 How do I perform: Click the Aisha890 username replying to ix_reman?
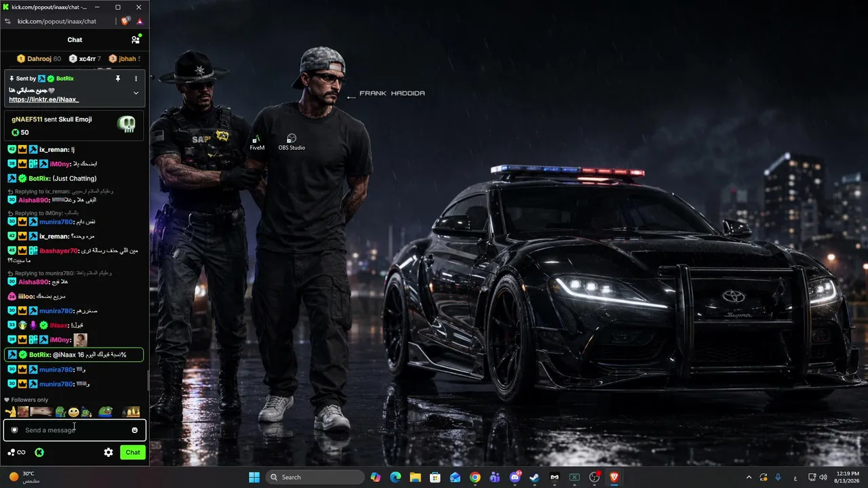click(x=34, y=200)
